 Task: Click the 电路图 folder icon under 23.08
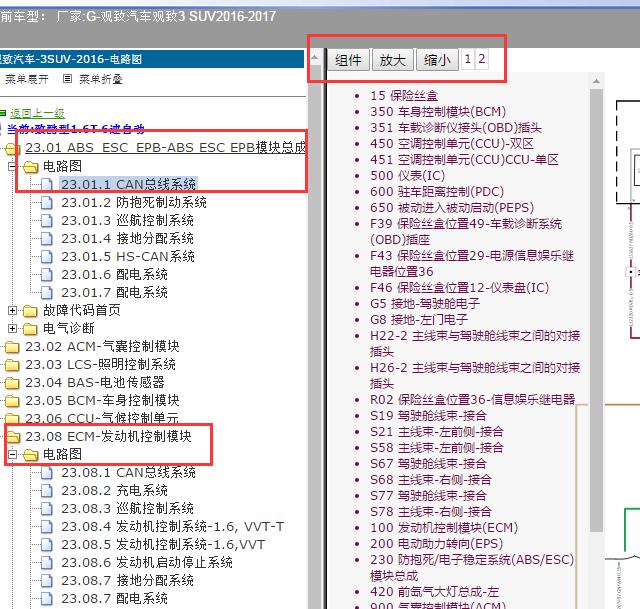30,455
